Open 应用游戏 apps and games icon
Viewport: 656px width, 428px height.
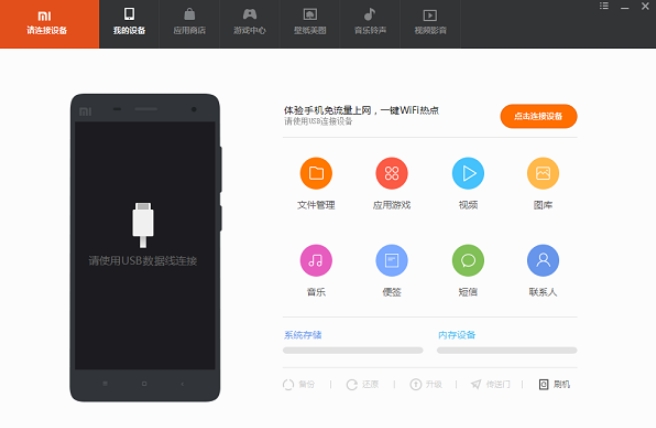pos(392,173)
